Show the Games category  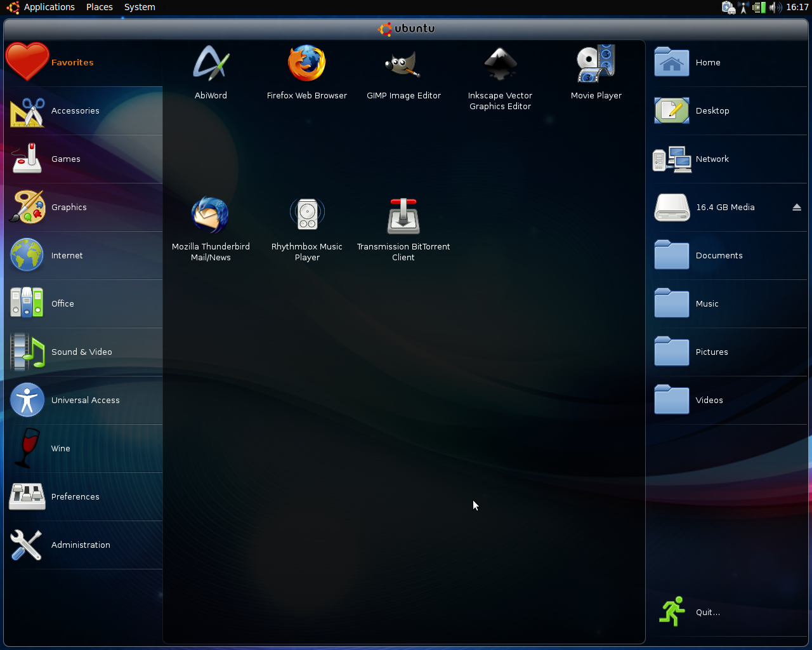[83, 159]
